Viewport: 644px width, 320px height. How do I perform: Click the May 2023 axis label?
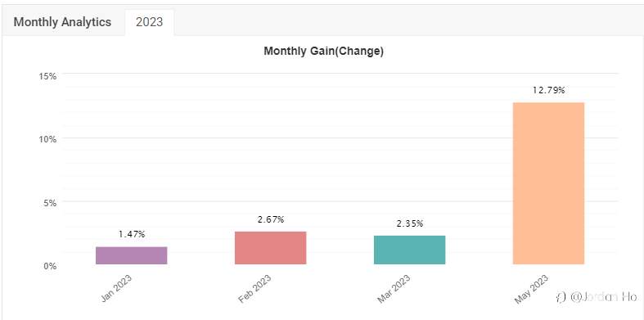pos(531,289)
